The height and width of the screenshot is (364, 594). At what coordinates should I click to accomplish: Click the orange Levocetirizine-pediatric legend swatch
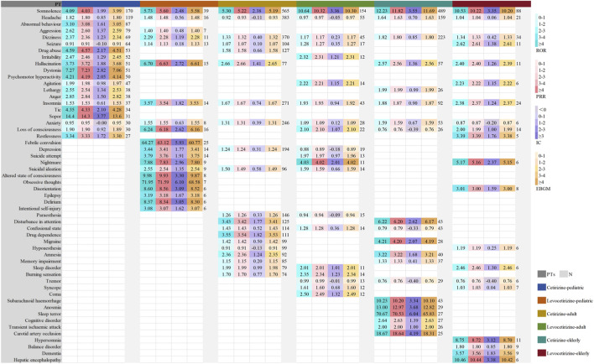point(541,301)
